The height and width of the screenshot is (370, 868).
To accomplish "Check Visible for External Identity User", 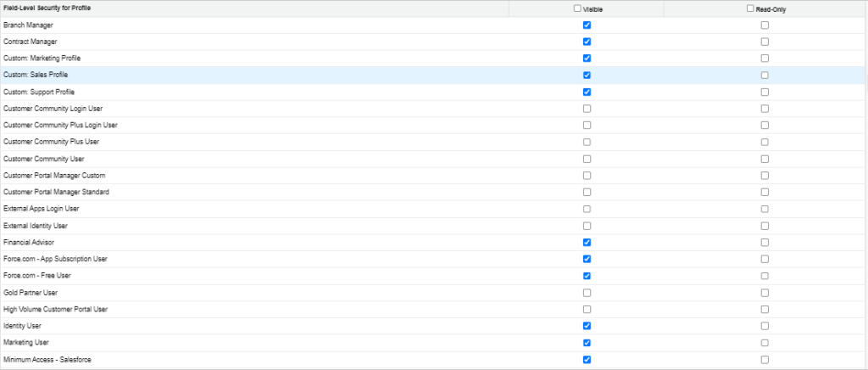I will pos(587,226).
